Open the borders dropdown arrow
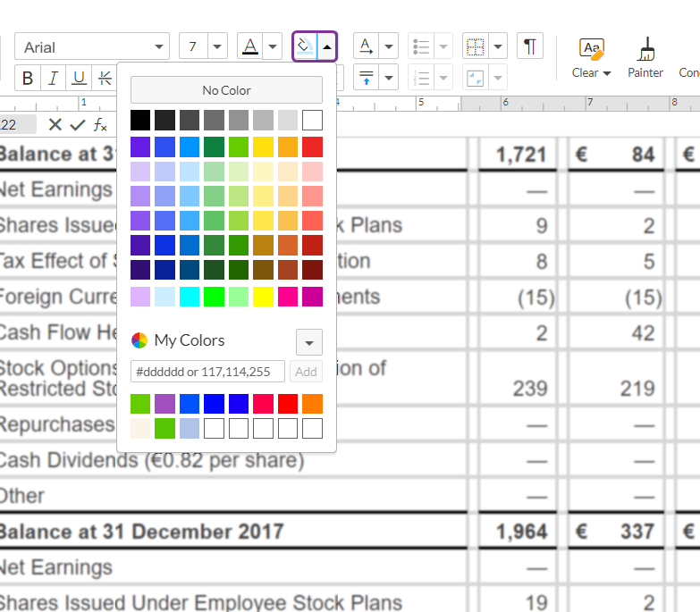 point(498,46)
